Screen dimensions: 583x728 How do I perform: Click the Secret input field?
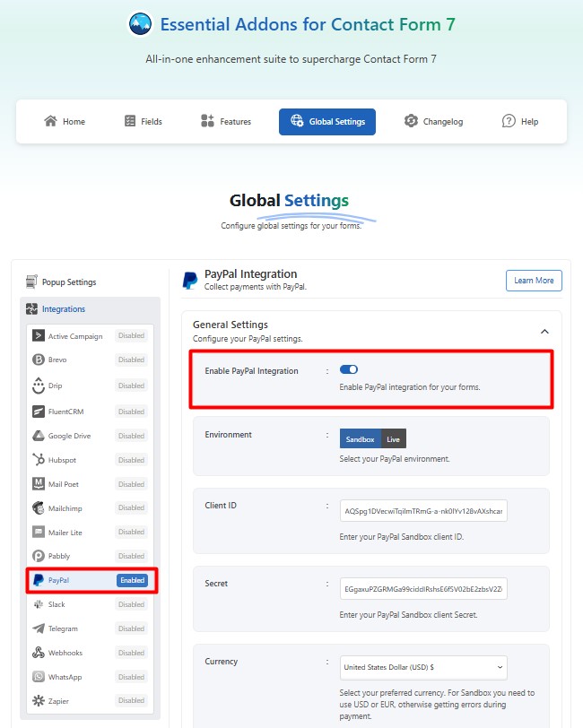tap(423, 589)
